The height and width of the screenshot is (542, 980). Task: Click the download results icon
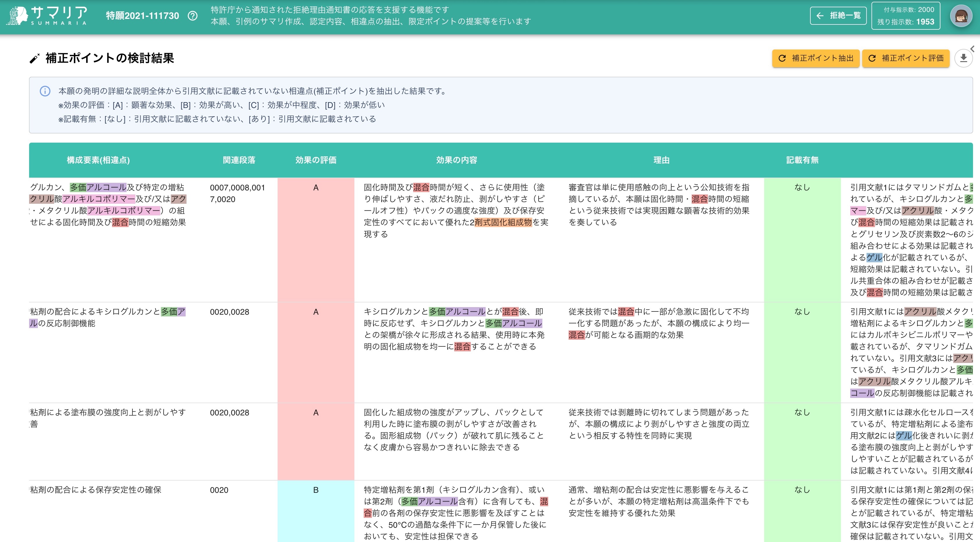[964, 59]
